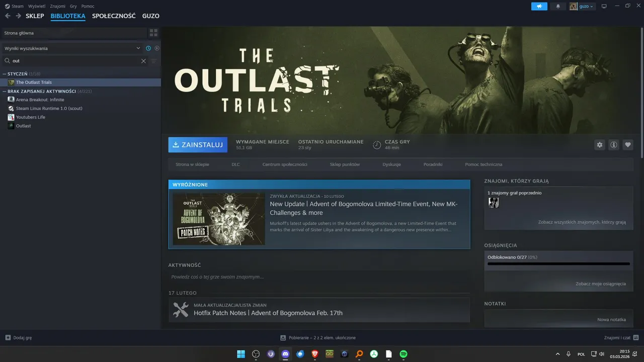This screenshot has width=644, height=362.
Task: Add The Outlast Trials to favorites heart
Action: pyautogui.click(x=627, y=145)
